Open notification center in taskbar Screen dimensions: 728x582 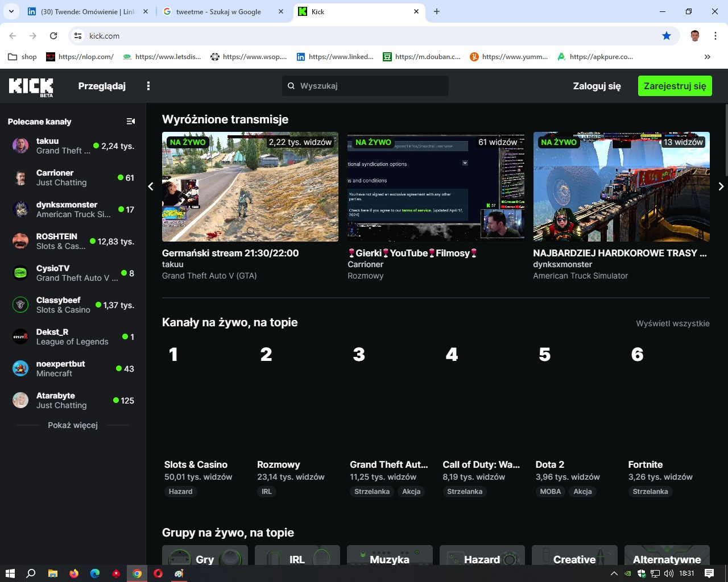click(x=709, y=573)
